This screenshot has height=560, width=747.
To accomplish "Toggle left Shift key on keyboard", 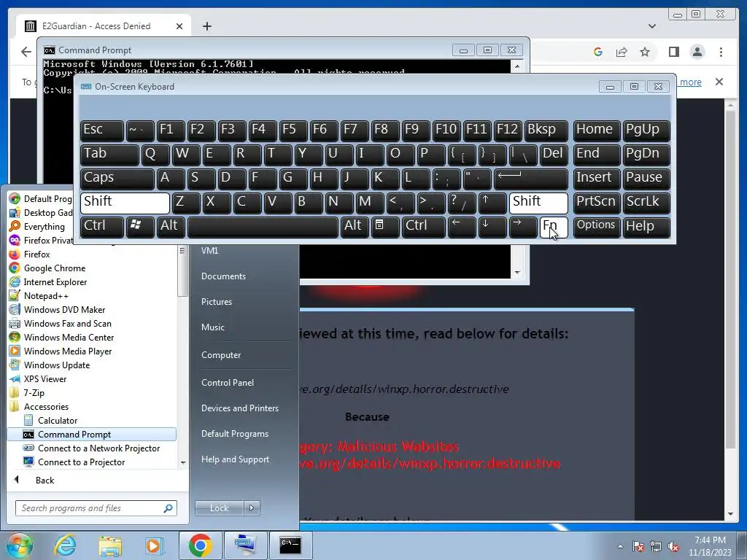I will (125, 203).
